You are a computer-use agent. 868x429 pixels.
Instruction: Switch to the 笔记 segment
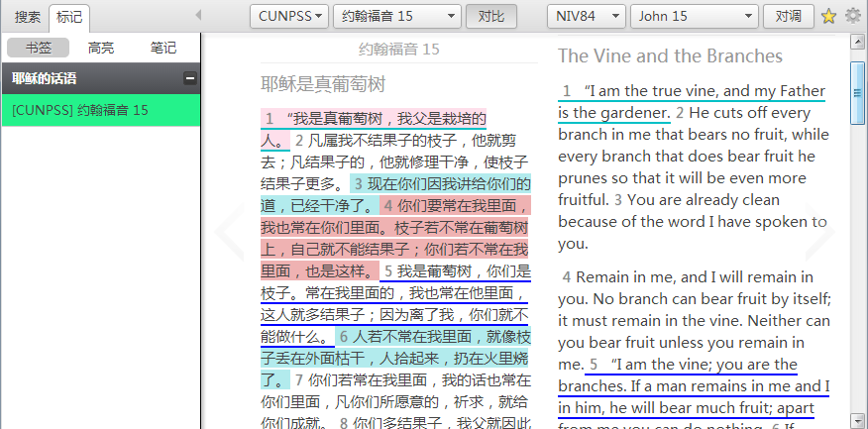[163, 48]
